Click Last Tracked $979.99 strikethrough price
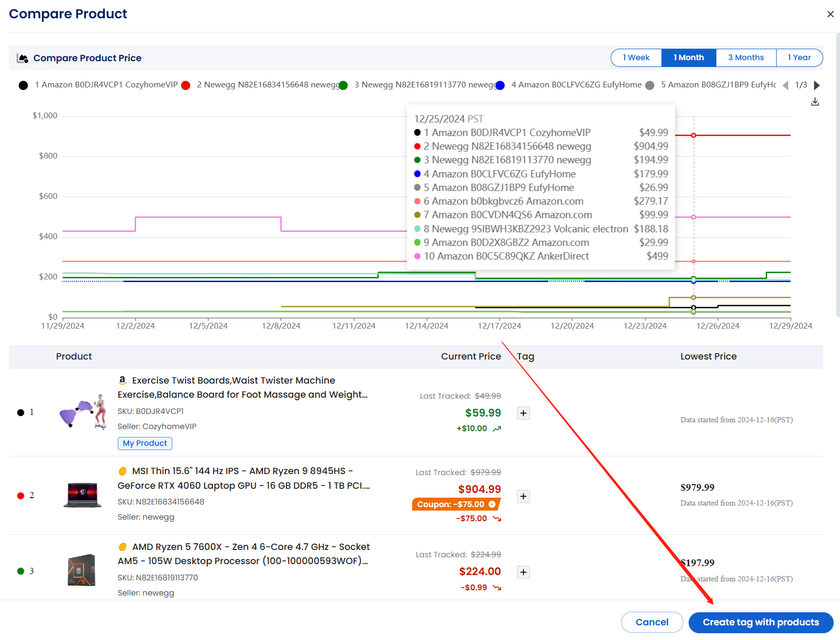This screenshot has width=840, height=640. coord(485,473)
